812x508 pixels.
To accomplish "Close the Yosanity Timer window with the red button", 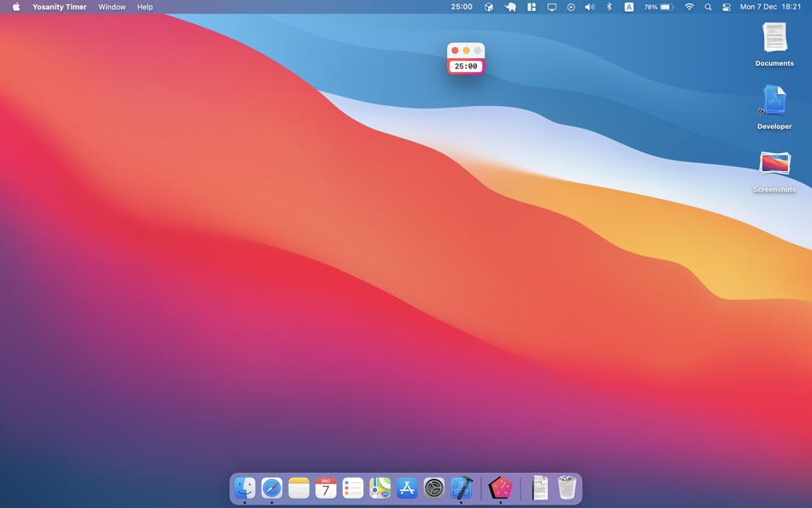I will point(455,50).
